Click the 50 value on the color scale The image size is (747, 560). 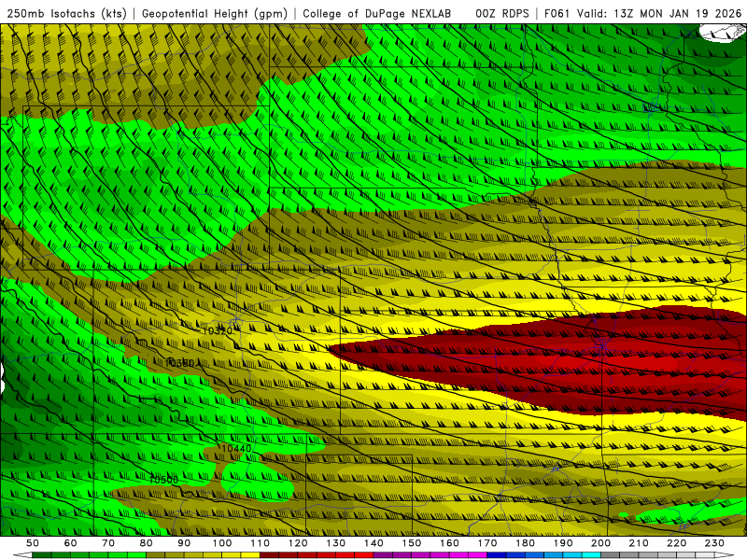pos(33,543)
